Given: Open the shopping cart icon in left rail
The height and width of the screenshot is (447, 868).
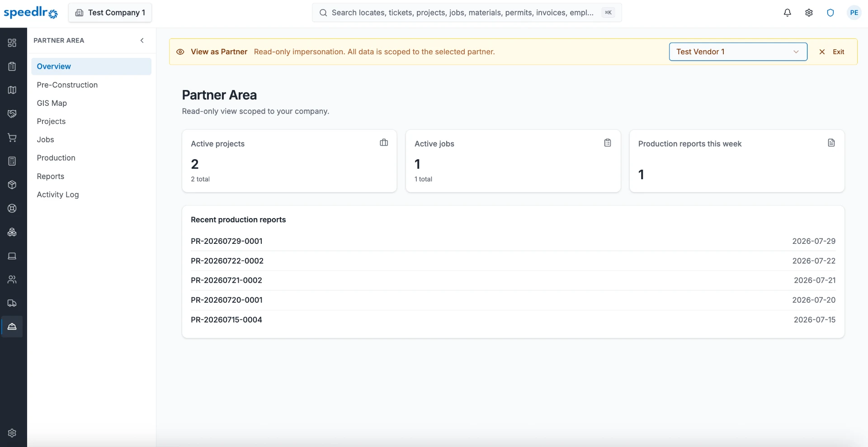Looking at the screenshot, I should [12, 138].
